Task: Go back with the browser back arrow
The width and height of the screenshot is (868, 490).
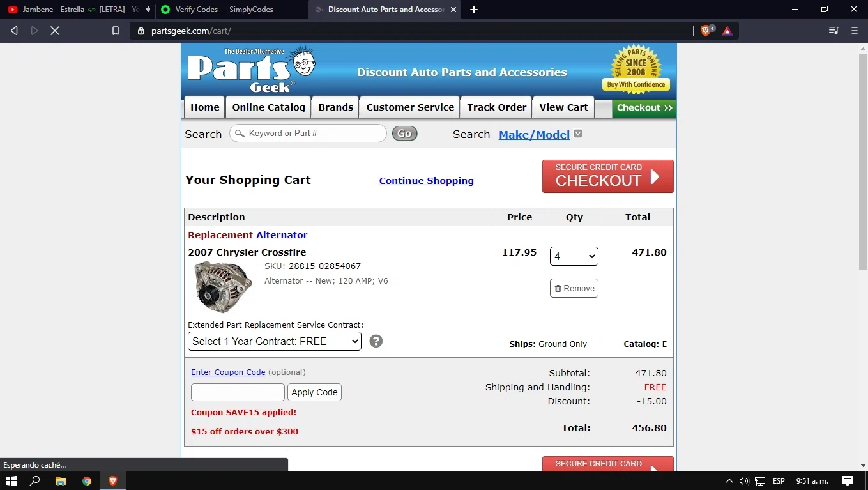Action: point(15,31)
